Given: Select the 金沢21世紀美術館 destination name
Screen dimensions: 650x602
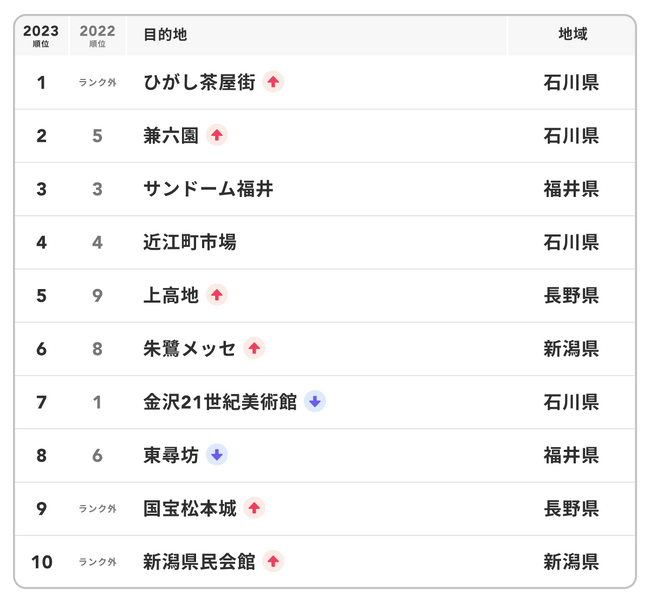Looking at the screenshot, I should (220, 401).
